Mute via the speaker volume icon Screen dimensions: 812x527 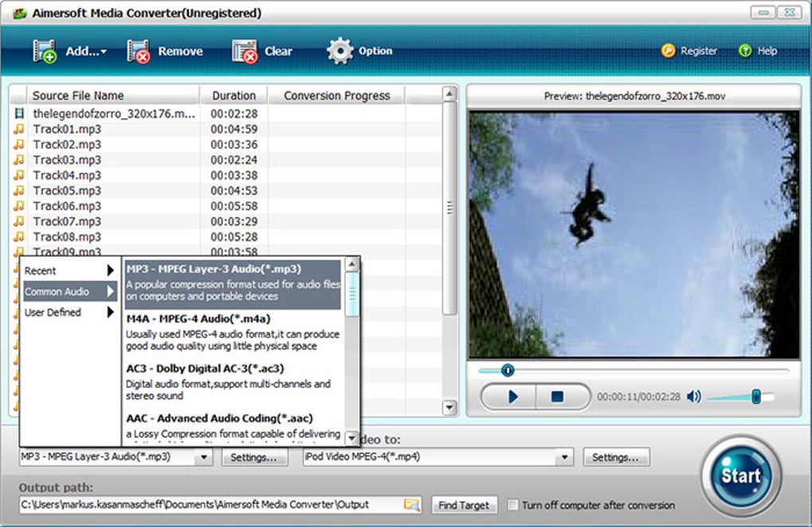click(x=693, y=397)
